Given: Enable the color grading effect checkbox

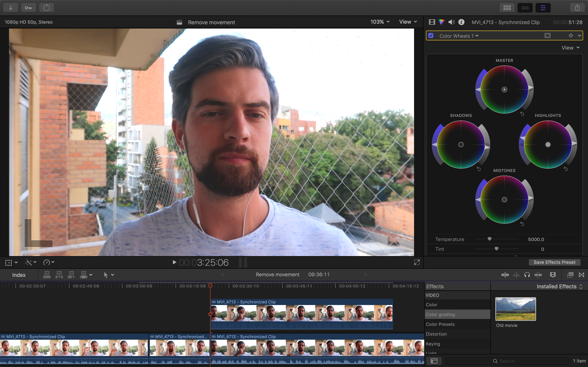Looking at the screenshot, I should [431, 35].
